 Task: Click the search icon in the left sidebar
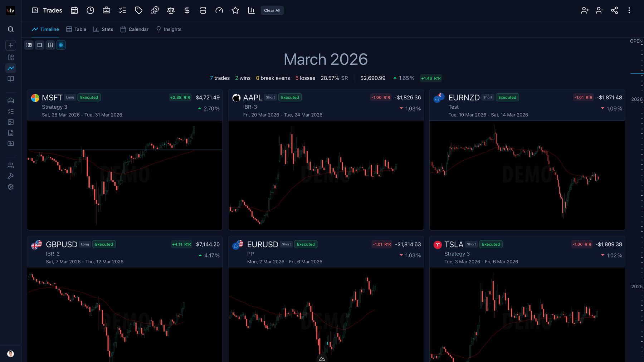[x=11, y=29]
